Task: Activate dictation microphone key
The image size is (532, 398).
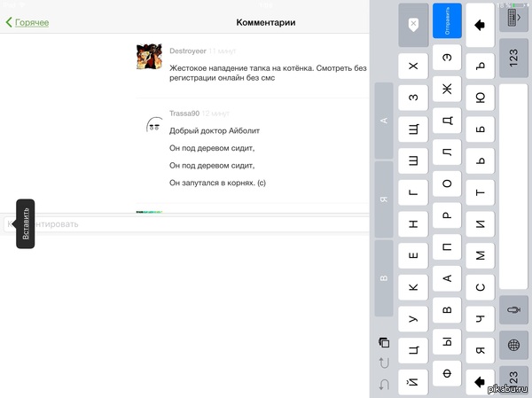Action: click(x=513, y=309)
